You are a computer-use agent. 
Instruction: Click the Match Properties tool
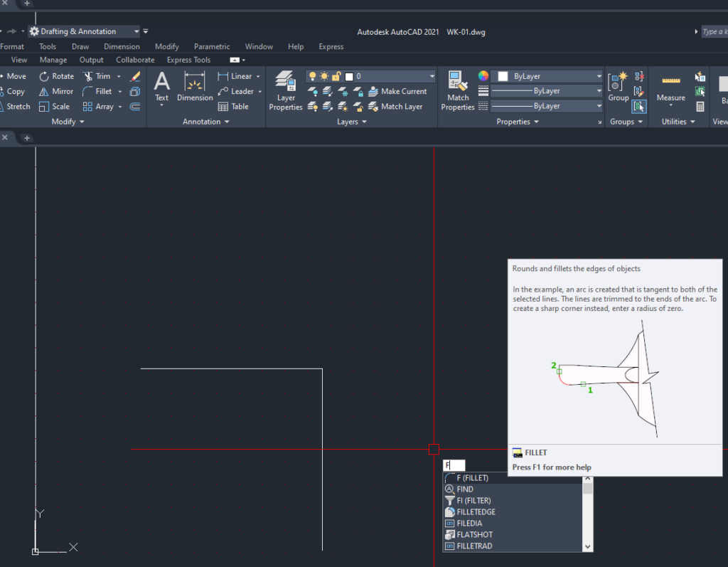click(458, 90)
